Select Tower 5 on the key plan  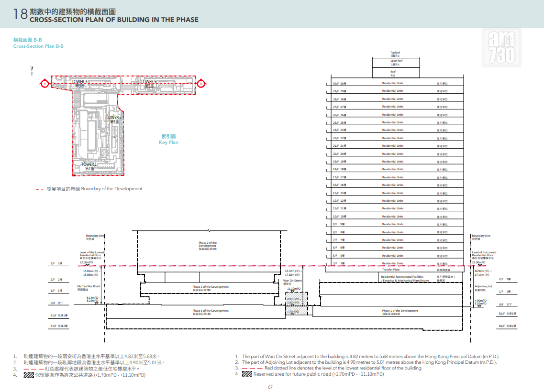[x=148, y=84]
